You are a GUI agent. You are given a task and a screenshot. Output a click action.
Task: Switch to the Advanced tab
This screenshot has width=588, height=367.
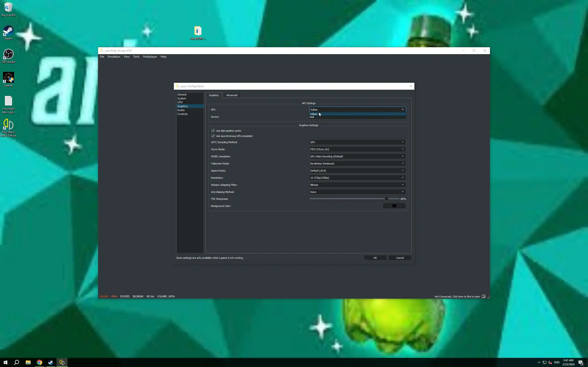[232, 95]
